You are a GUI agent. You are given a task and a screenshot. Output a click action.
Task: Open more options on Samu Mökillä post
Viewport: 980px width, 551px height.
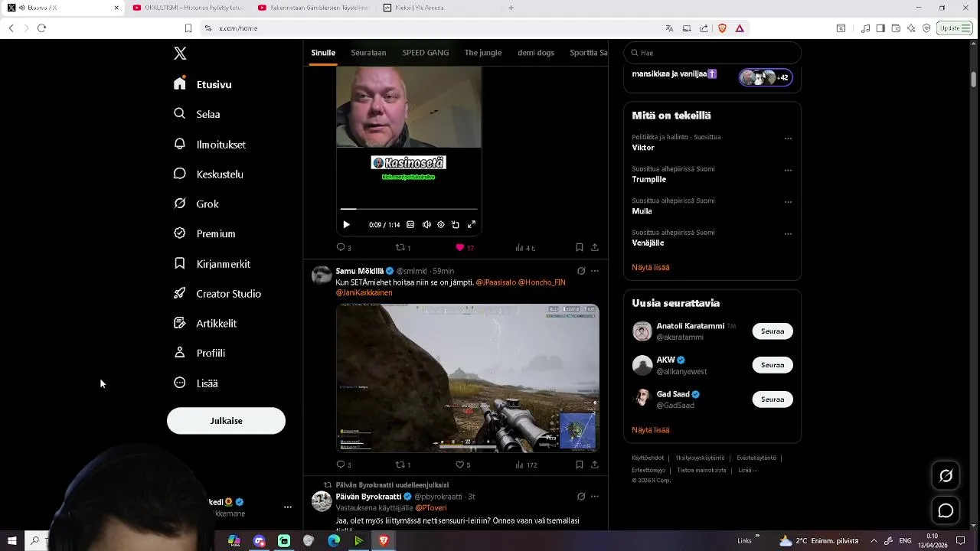click(x=595, y=271)
